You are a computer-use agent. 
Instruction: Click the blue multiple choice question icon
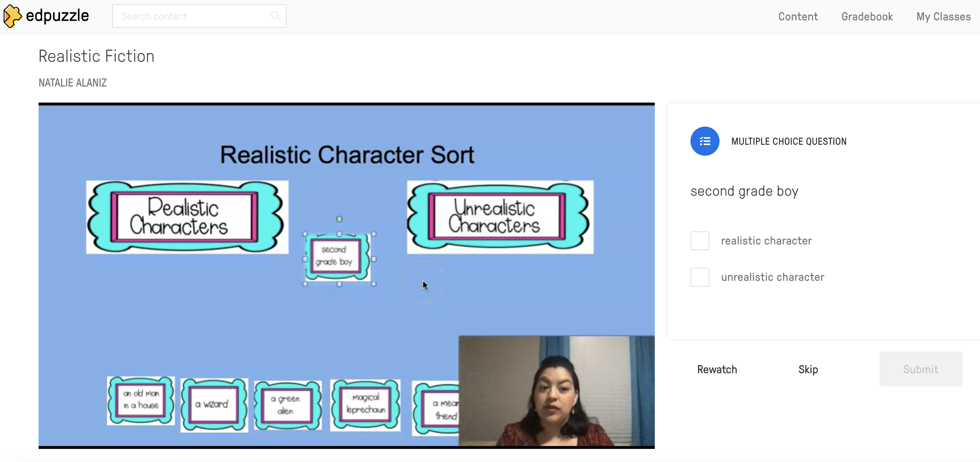point(705,141)
